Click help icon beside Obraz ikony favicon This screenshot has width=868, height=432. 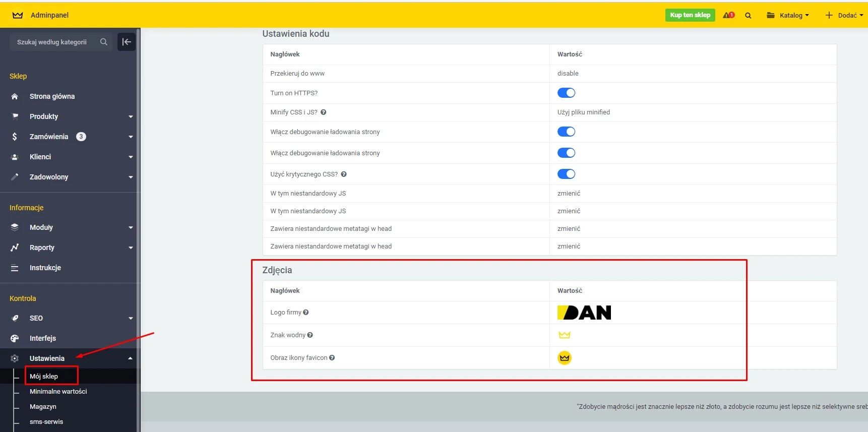[x=332, y=358]
